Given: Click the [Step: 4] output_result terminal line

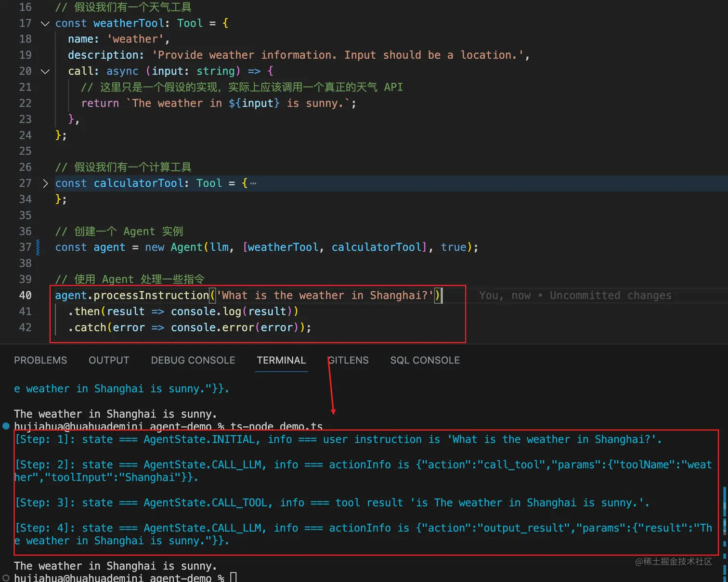Looking at the screenshot, I should pos(364,534).
